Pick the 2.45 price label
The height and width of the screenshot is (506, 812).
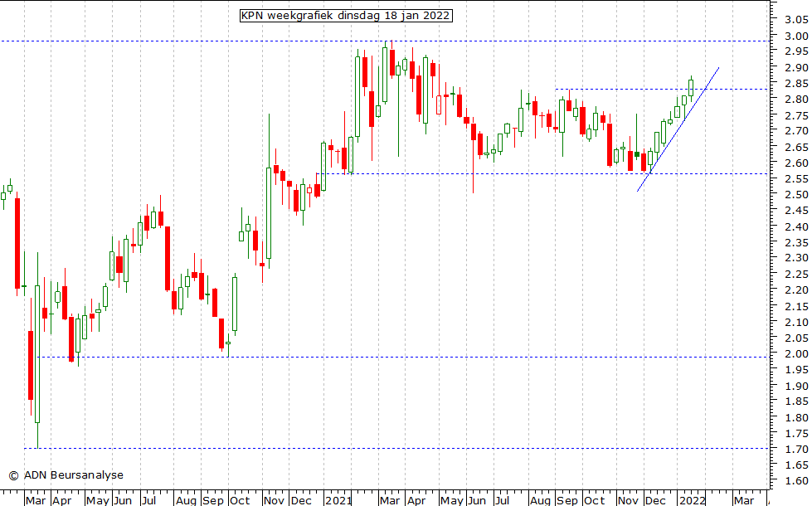pyautogui.click(x=796, y=210)
